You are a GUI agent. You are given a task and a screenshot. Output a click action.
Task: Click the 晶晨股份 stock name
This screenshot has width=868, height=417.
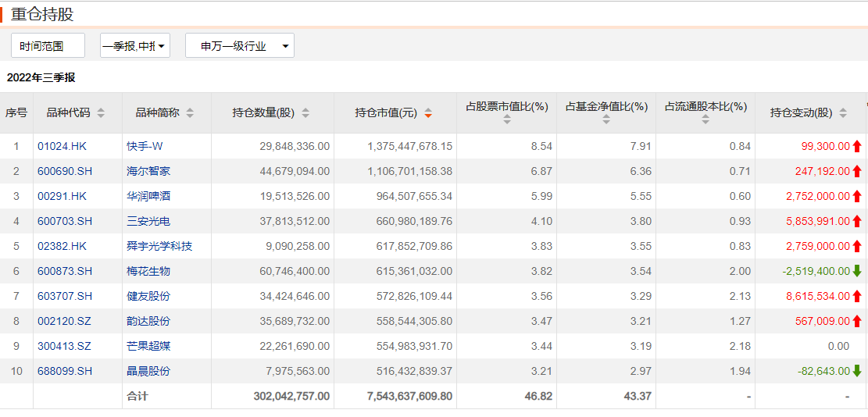[148, 371]
